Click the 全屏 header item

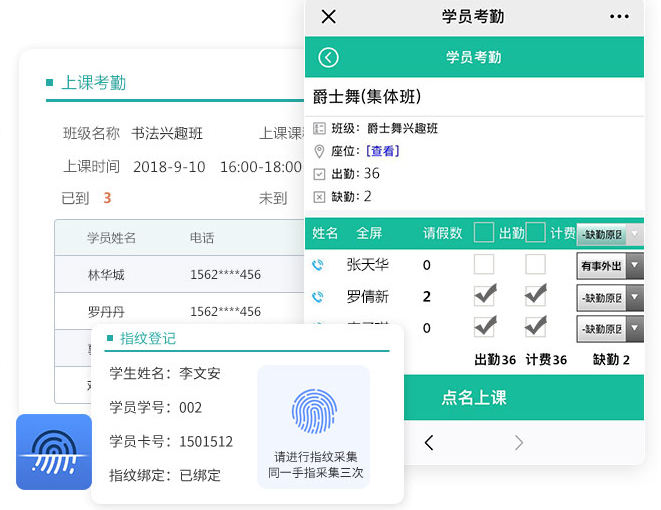pyautogui.click(x=369, y=233)
